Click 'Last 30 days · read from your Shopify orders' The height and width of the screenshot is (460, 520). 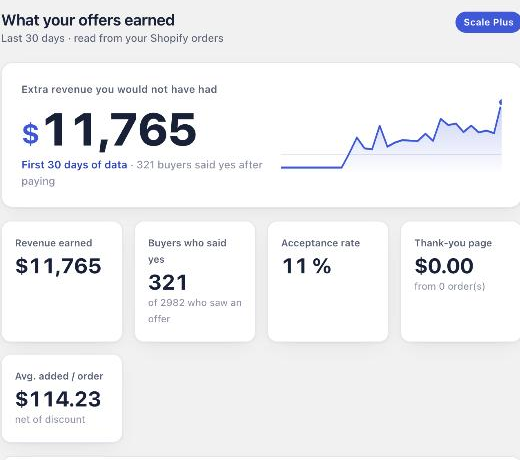112,38
